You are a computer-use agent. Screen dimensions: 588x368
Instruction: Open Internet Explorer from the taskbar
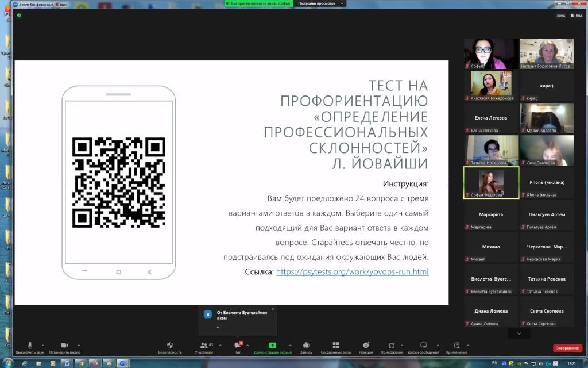point(25,363)
